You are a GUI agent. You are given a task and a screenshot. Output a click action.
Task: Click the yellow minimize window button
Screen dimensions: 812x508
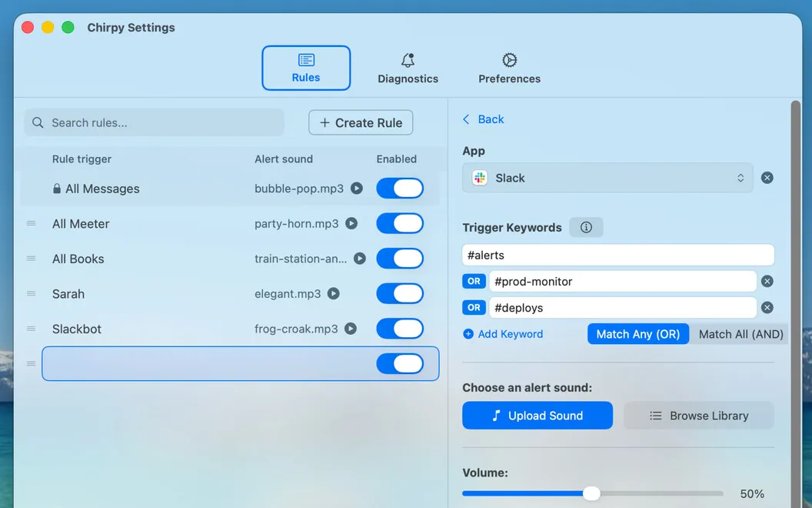(48, 27)
